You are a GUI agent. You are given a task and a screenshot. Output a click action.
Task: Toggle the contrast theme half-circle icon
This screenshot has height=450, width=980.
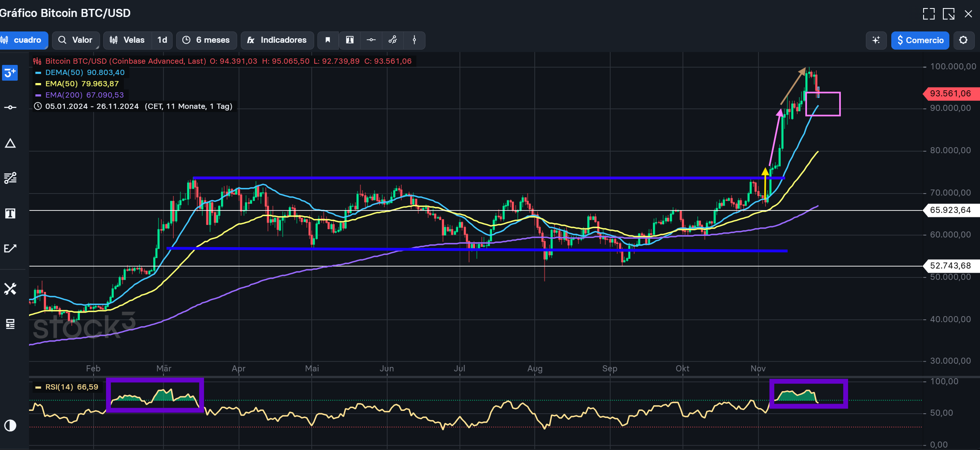pyautogui.click(x=10, y=426)
